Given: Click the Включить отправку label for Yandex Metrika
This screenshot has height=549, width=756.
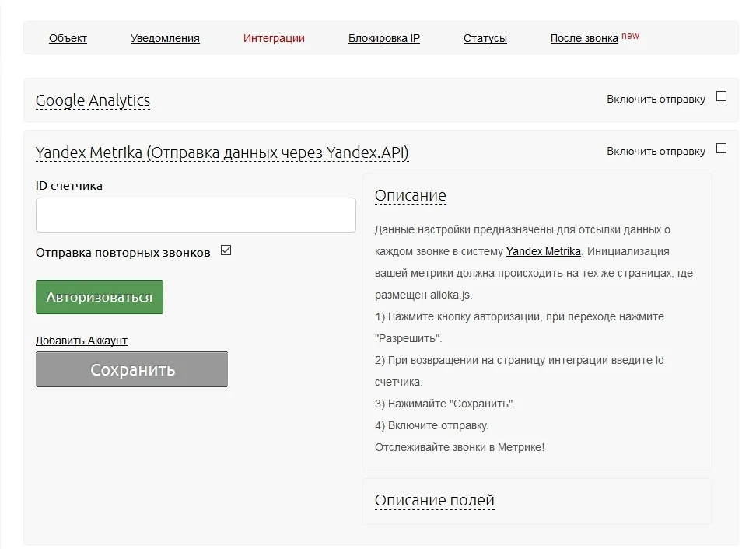Looking at the screenshot, I should pos(656,152).
